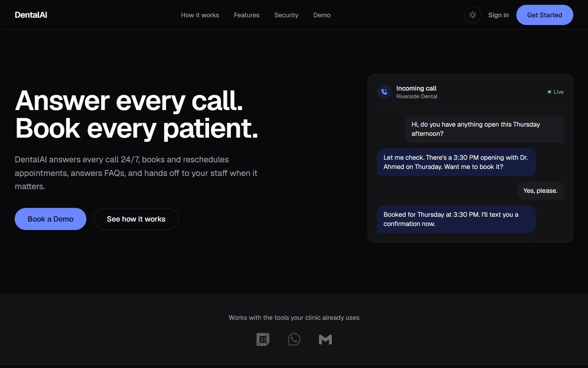The height and width of the screenshot is (368, 588).
Task: Click the Google Calendar integration icon
Action: tap(263, 339)
